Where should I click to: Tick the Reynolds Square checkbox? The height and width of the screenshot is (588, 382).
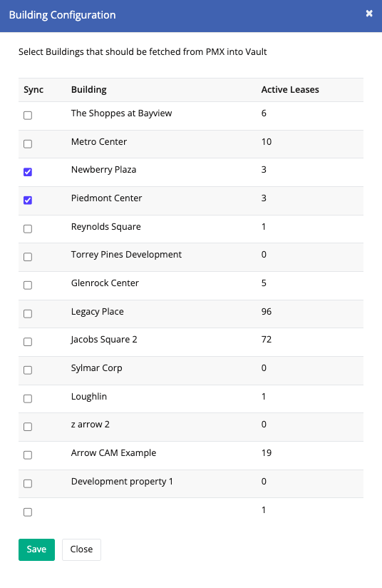click(28, 229)
